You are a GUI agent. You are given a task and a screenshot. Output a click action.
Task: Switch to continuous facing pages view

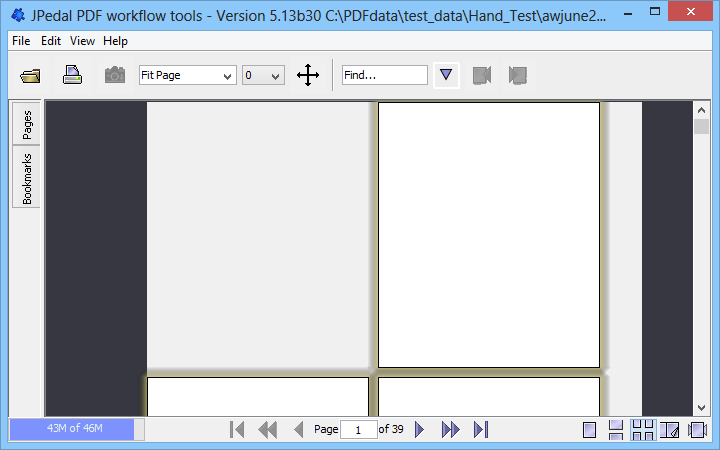[643, 430]
